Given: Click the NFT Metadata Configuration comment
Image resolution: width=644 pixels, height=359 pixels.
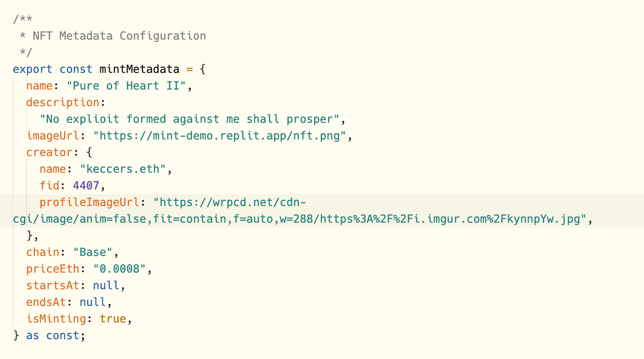Looking at the screenshot, I should click(119, 36).
